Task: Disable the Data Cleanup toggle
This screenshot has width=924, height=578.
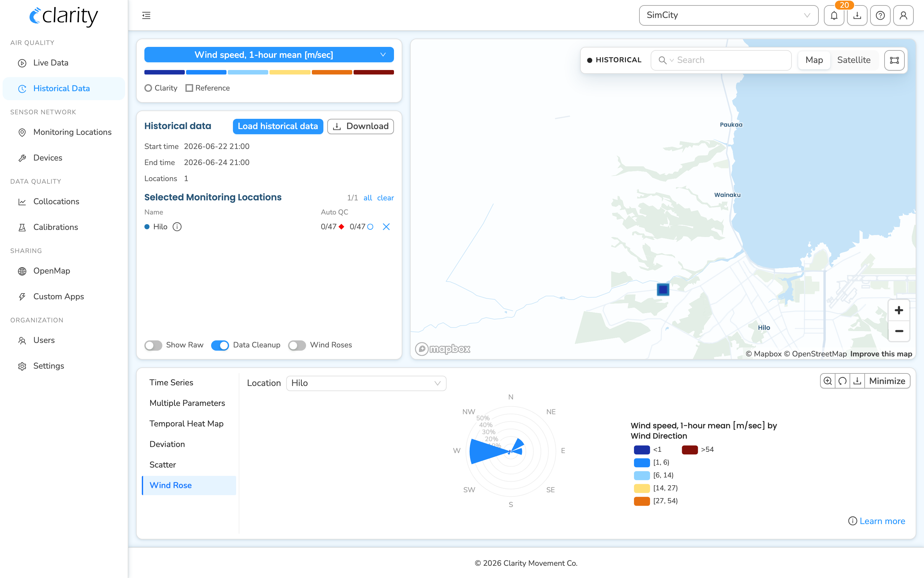Action: coord(220,345)
